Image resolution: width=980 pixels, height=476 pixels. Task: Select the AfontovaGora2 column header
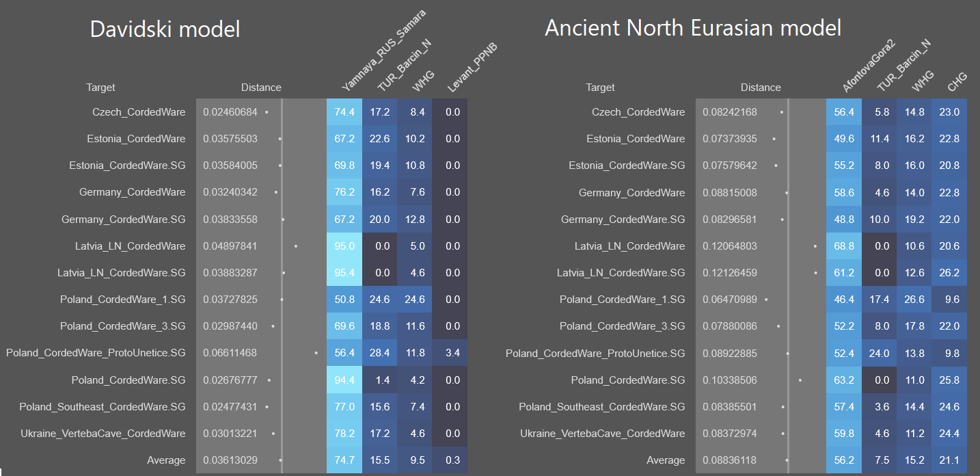(869, 66)
